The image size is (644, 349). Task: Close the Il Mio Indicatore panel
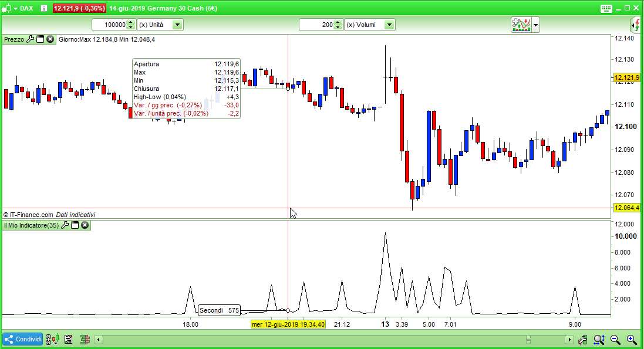click(85, 225)
